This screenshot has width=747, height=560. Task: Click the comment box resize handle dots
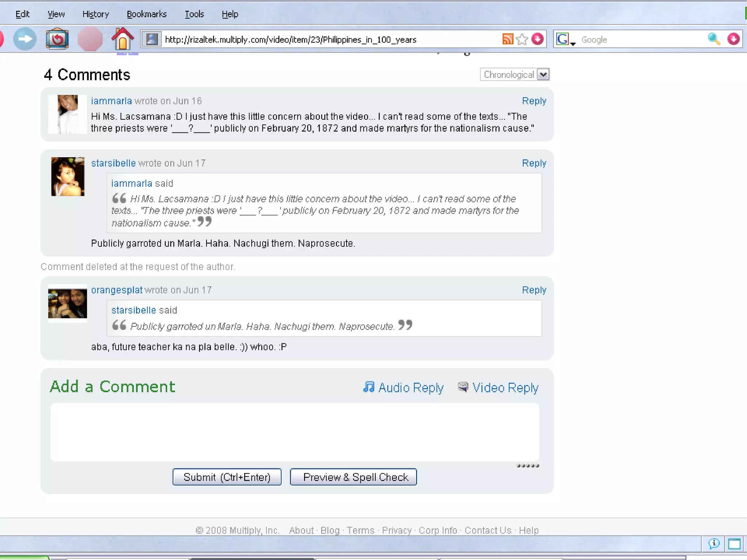pos(527,466)
